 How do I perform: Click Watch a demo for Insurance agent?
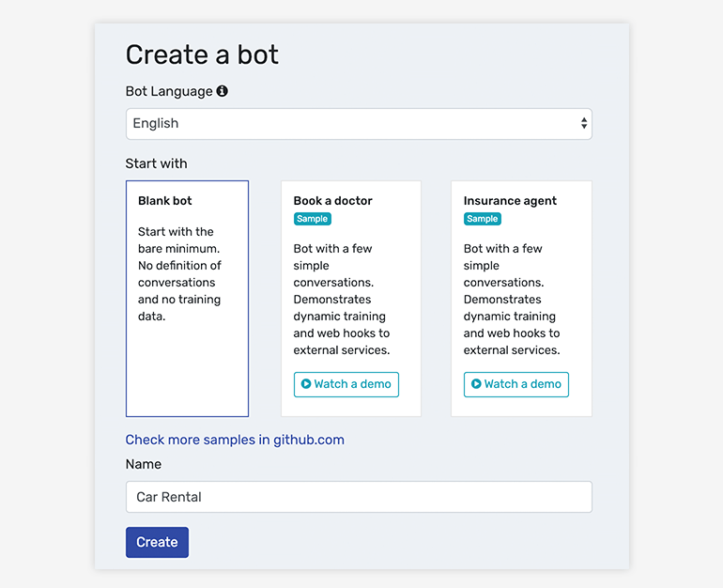pos(516,384)
